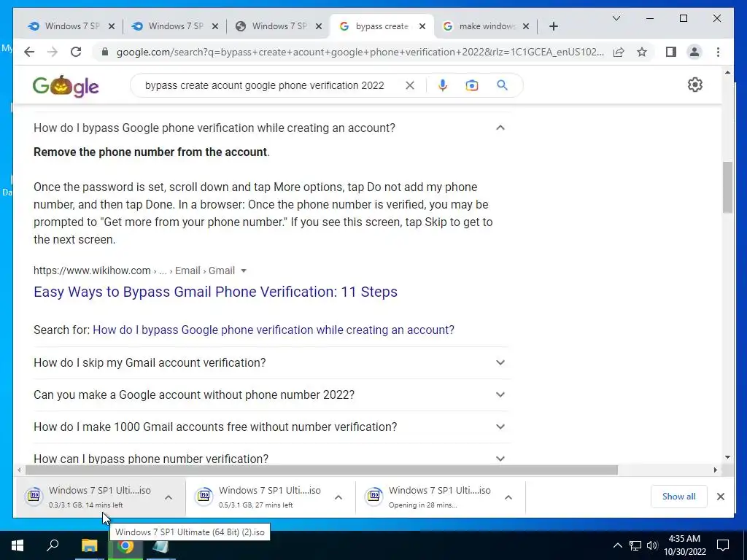747x560 pixels.
Task: Submit search with magnifier icon
Action: [x=502, y=85]
